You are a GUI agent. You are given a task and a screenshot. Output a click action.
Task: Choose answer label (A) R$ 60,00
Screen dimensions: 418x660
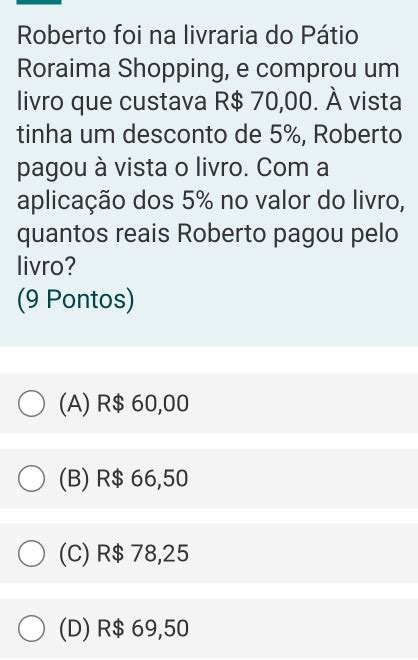point(124,404)
